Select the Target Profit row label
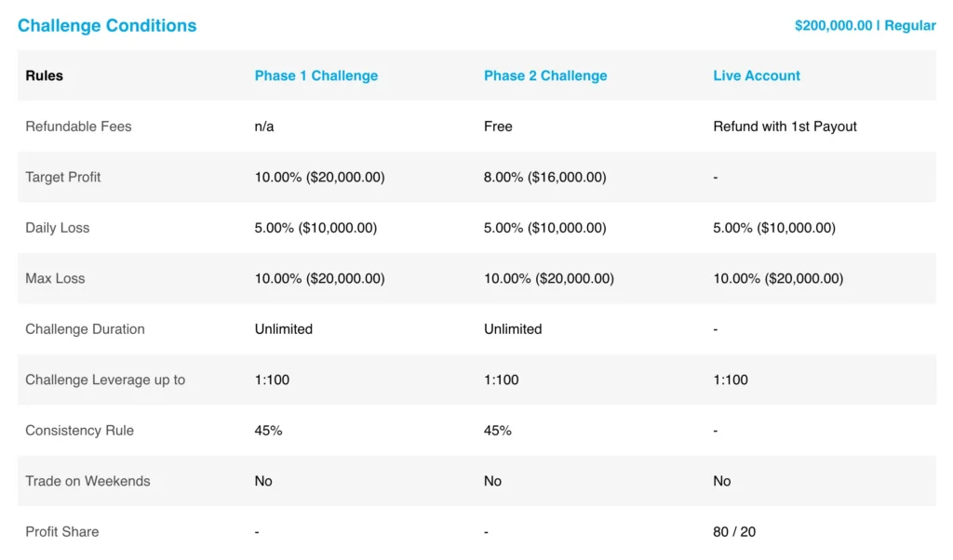 pyautogui.click(x=63, y=177)
